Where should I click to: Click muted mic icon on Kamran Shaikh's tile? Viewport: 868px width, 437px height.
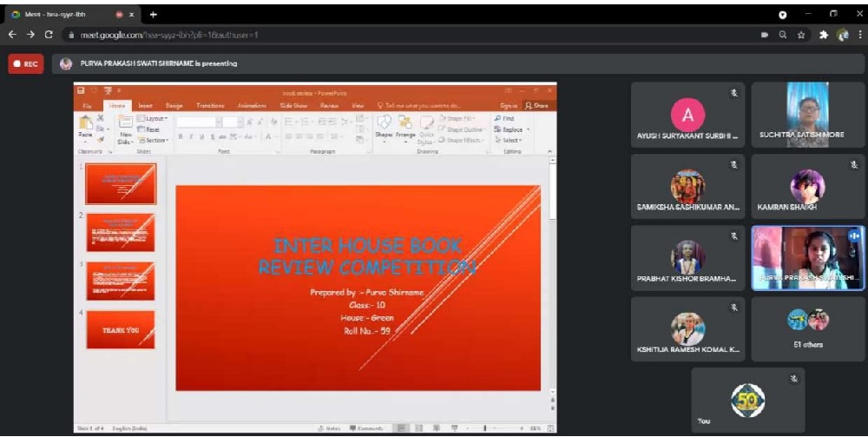point(854,164)
